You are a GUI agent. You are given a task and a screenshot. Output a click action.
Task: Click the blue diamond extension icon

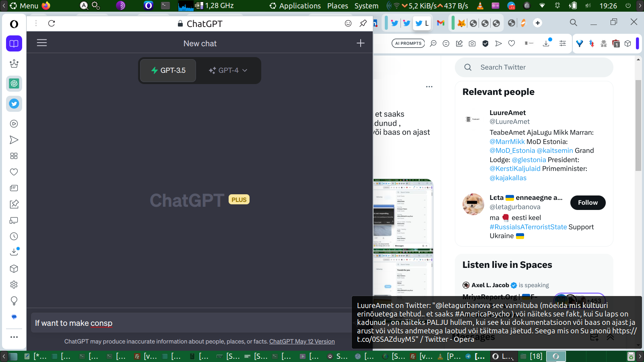(580, 43)
